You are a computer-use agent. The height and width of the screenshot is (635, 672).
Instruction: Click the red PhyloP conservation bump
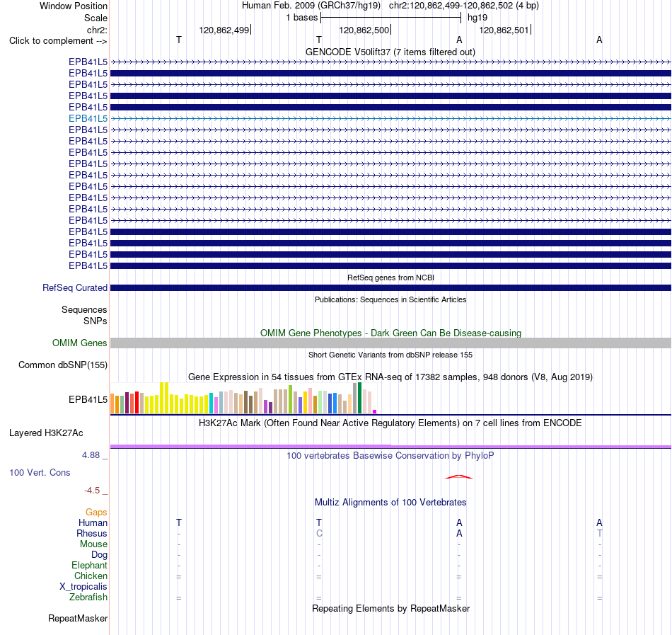(458, 477)
